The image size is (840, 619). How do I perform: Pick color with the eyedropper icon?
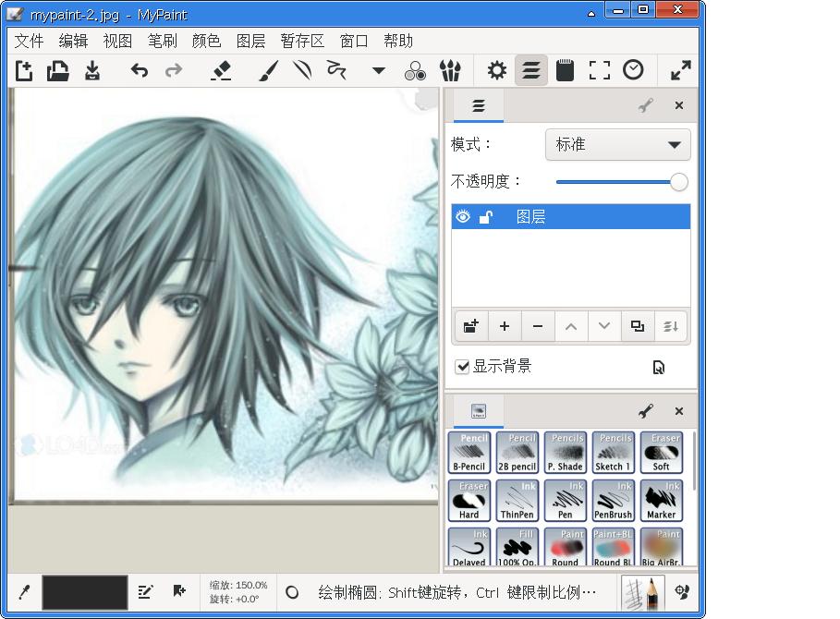25,592
